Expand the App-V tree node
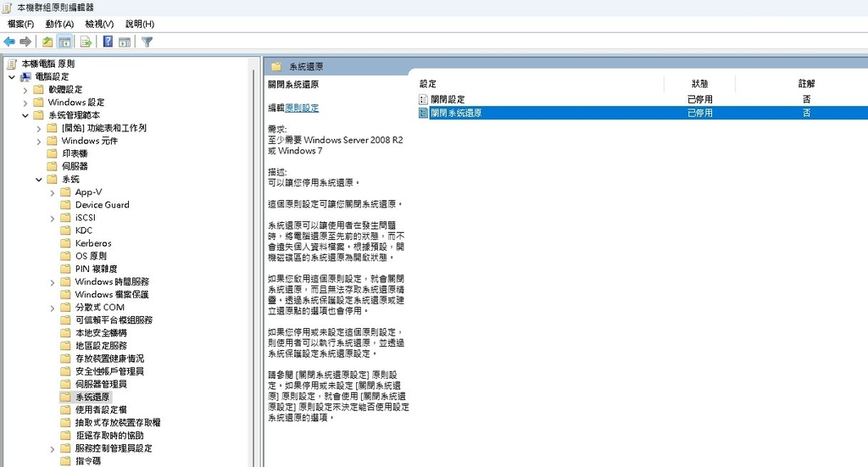This screenshot has width=868, height=467. pyautogui.click(x=52, y=192)
